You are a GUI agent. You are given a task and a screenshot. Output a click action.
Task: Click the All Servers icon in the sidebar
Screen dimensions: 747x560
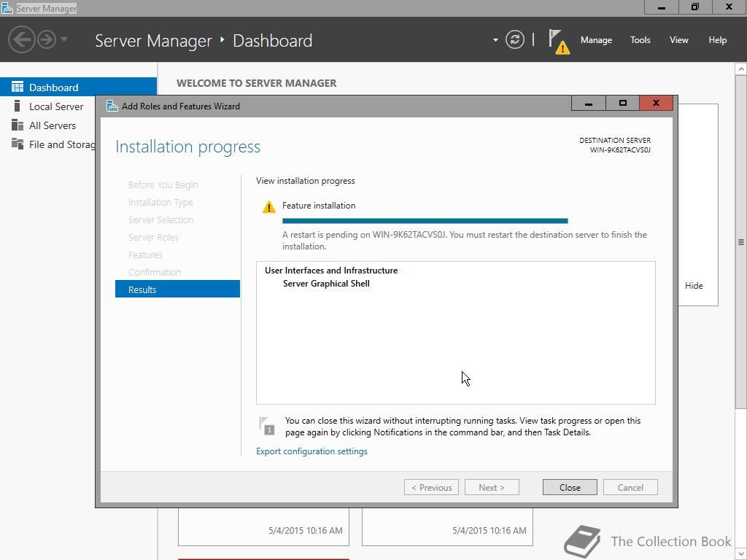tap(18, 125)
